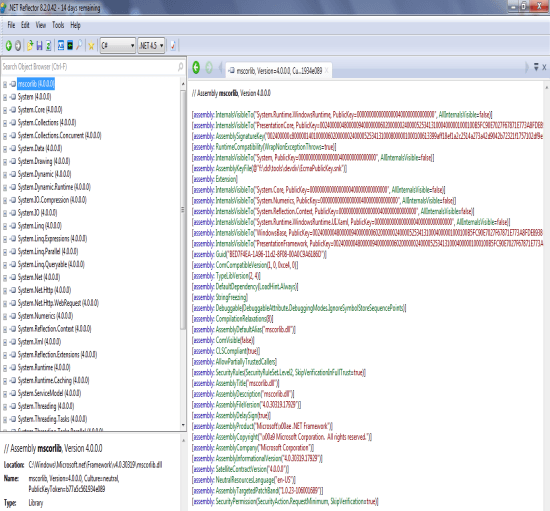
Task: Select System.Reflection.Context in the tree
Action: [x=54, y=329]
